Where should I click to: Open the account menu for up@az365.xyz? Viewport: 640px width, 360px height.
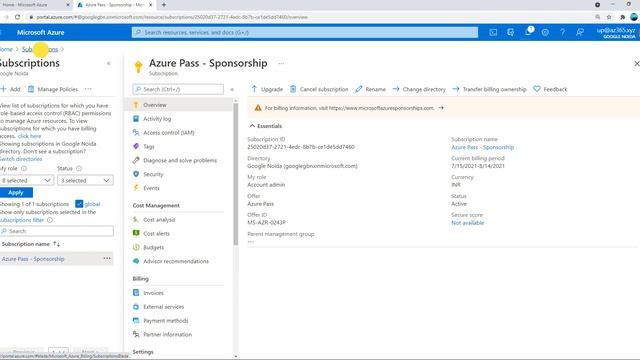pyautogui.click(x=616, y=32)
